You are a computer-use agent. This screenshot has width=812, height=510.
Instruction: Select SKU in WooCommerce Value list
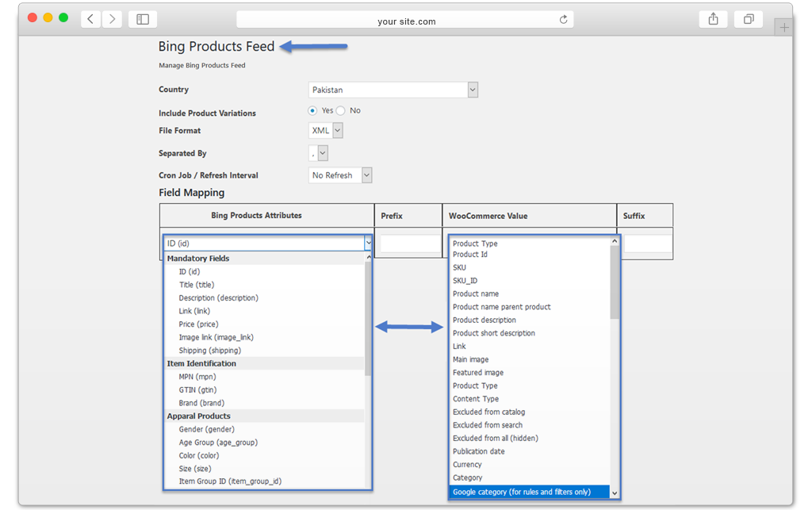pos(459,267)
